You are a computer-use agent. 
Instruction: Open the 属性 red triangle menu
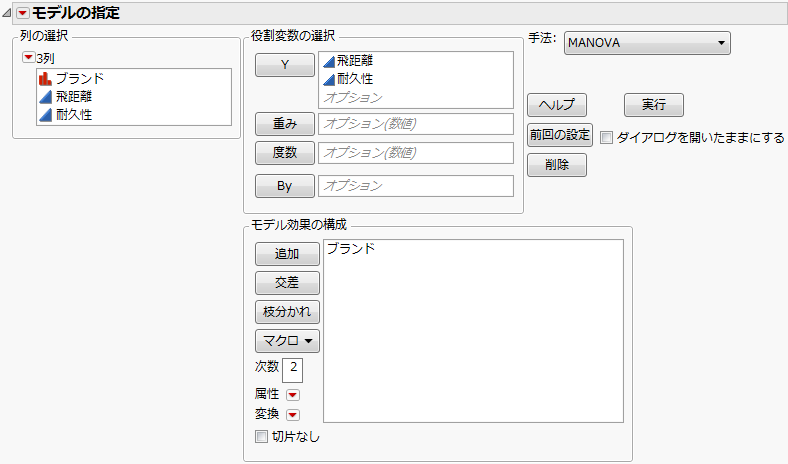(x=293, y=395)
